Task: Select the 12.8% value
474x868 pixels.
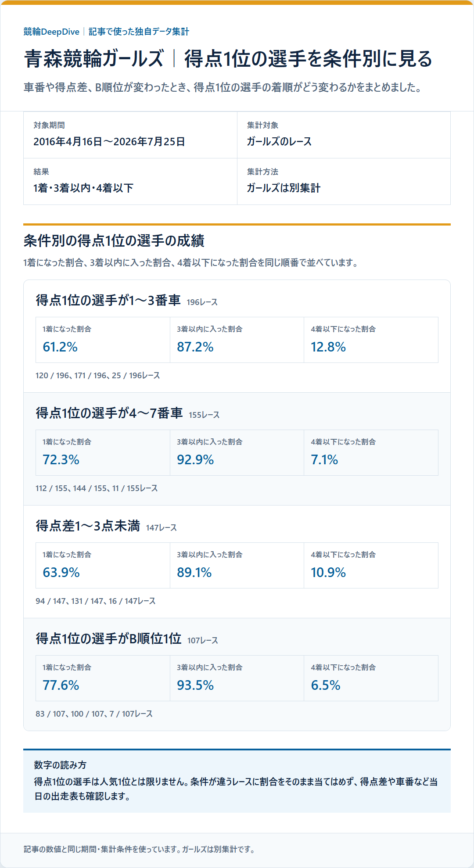Action: point(328,347)
